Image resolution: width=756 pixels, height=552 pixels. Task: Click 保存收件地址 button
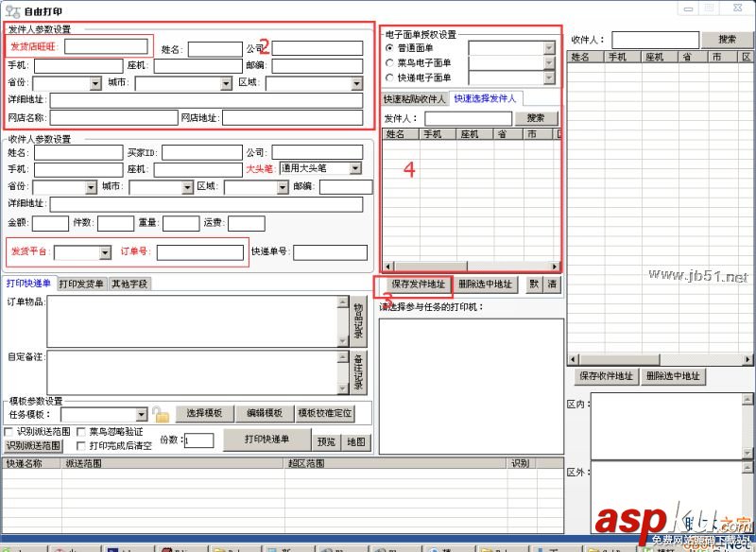[606, 376]
